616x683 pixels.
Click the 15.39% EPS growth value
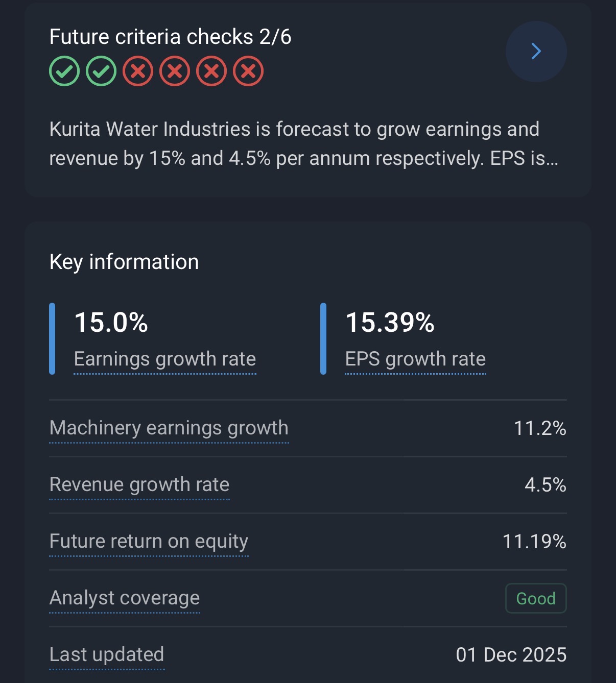pyautogui.click(x=390, y=323)
